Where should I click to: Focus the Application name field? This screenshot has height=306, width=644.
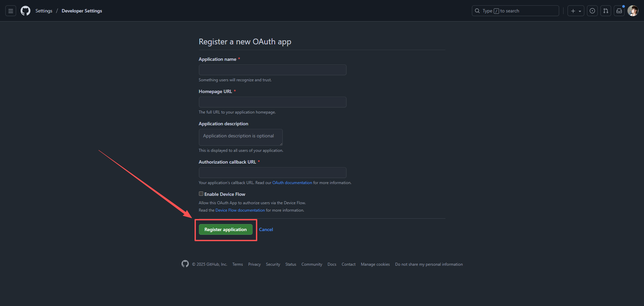[x=272, y=70]
